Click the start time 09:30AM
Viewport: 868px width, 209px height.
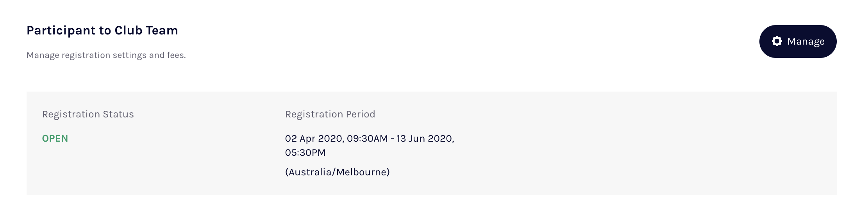(367, 139)
